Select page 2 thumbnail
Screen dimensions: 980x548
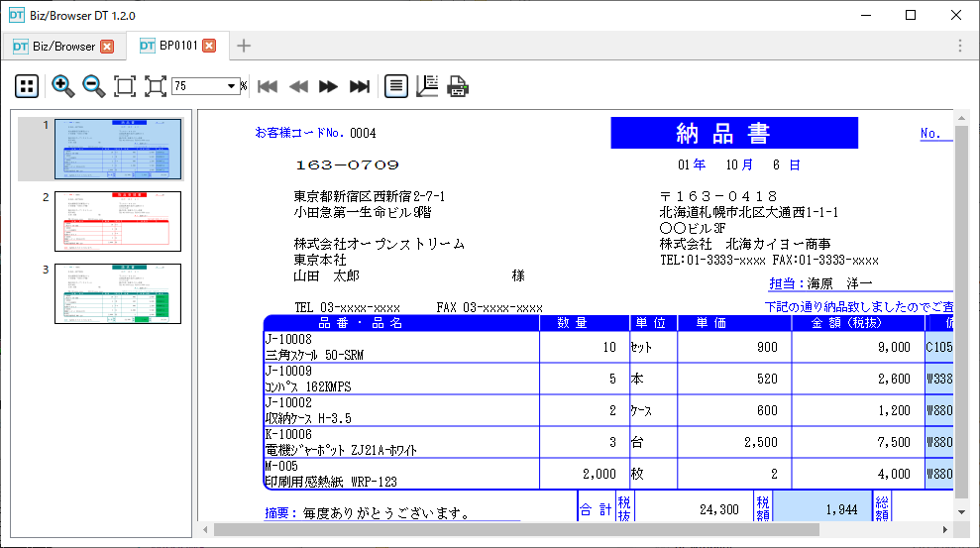[x=118, y=221]
